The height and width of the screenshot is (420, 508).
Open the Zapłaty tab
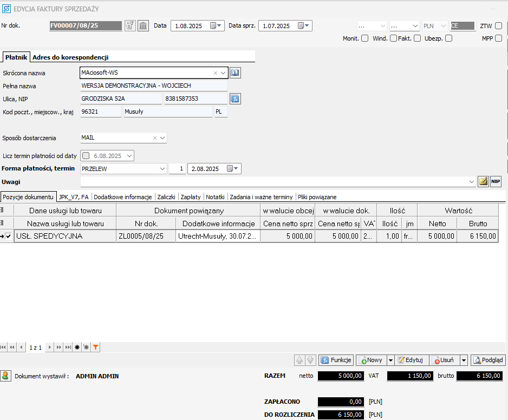tap(190, 197)
